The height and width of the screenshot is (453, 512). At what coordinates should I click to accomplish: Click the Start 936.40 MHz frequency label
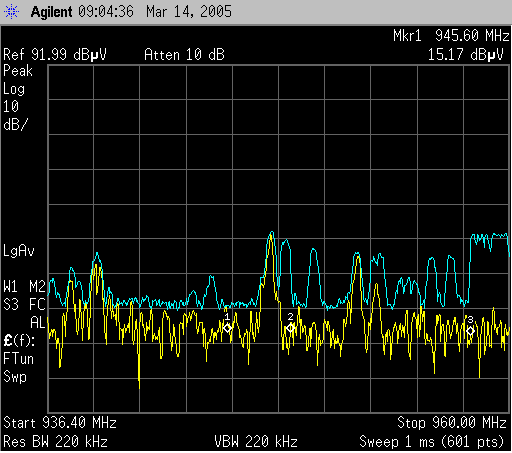pos(60,423)
